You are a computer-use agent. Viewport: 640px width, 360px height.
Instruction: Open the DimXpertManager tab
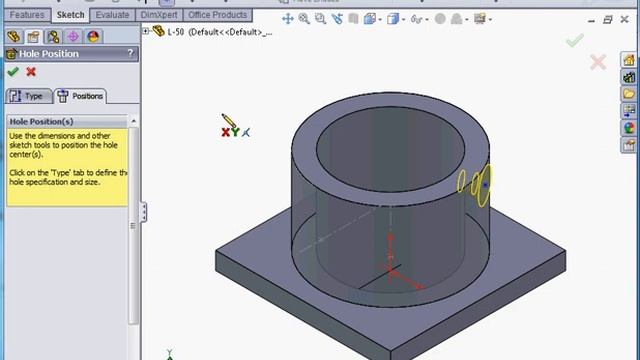(x=73, y=36)
